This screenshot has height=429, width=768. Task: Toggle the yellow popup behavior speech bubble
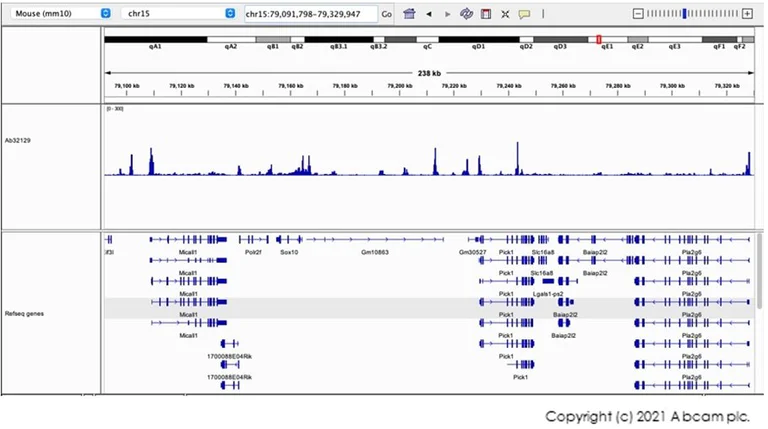(524, 14)
